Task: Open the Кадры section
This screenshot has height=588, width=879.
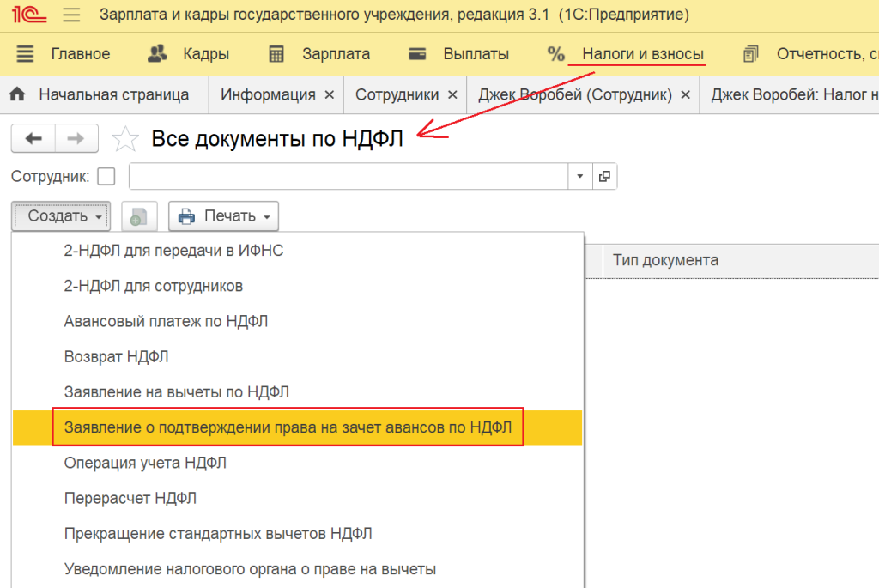Action: [x=206, y=54]
